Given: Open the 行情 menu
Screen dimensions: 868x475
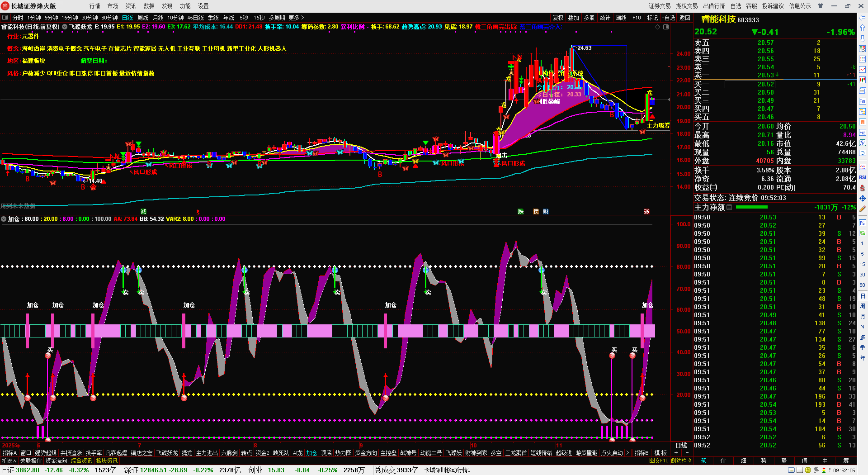Looking at the screenshot, I should click(95, 6).
